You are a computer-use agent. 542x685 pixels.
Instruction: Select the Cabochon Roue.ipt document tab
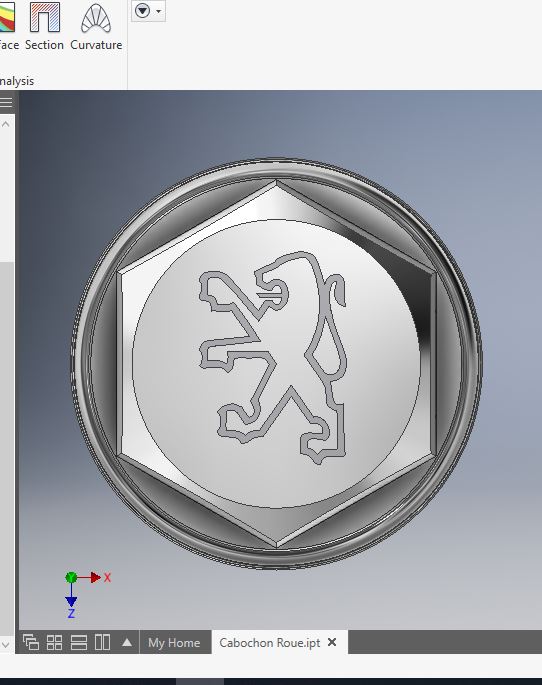269,643
